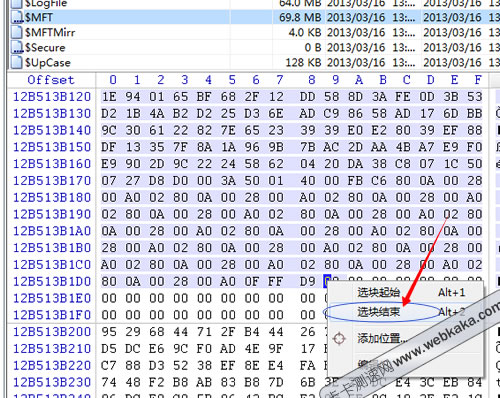Click the $LogFile file icon
The height and width of the screenshot is (398, 500).
(17, 4)
